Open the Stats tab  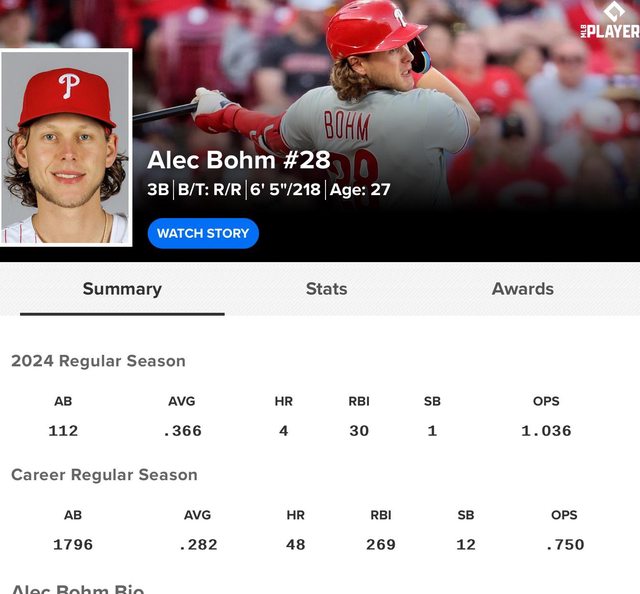(327, 289)
